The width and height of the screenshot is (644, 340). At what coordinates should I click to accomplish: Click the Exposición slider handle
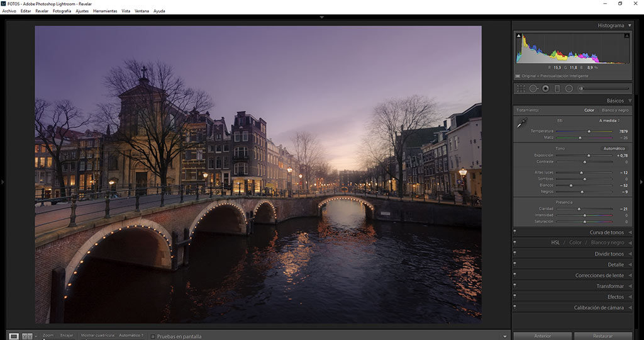click(589, 155)
